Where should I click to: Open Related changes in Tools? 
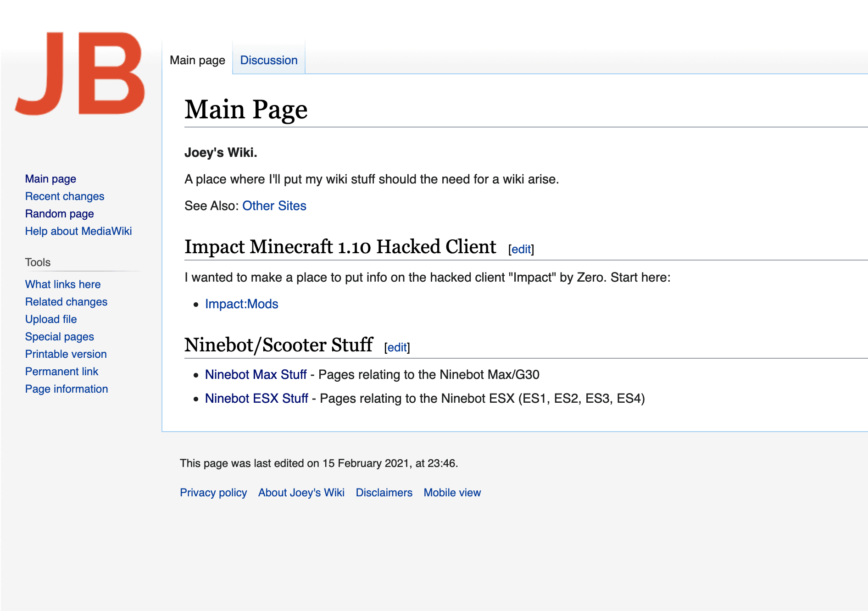click(x=66, y=302)
